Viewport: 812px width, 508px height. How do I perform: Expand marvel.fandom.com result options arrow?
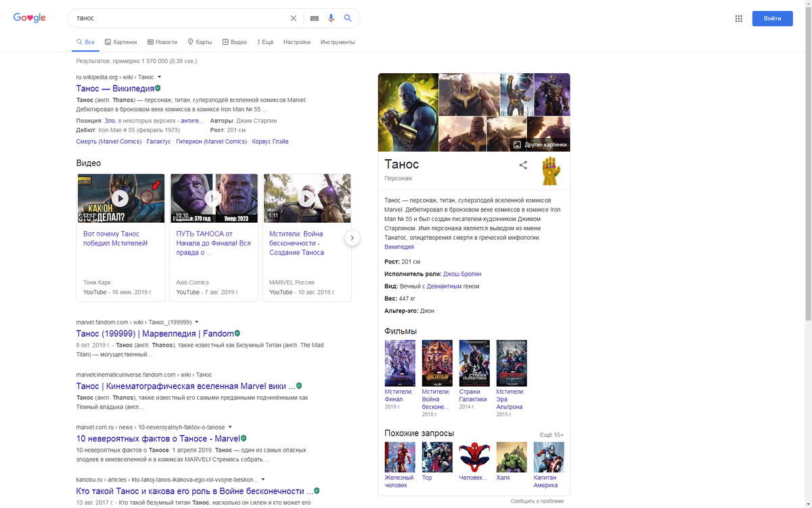tap(197, 322)
